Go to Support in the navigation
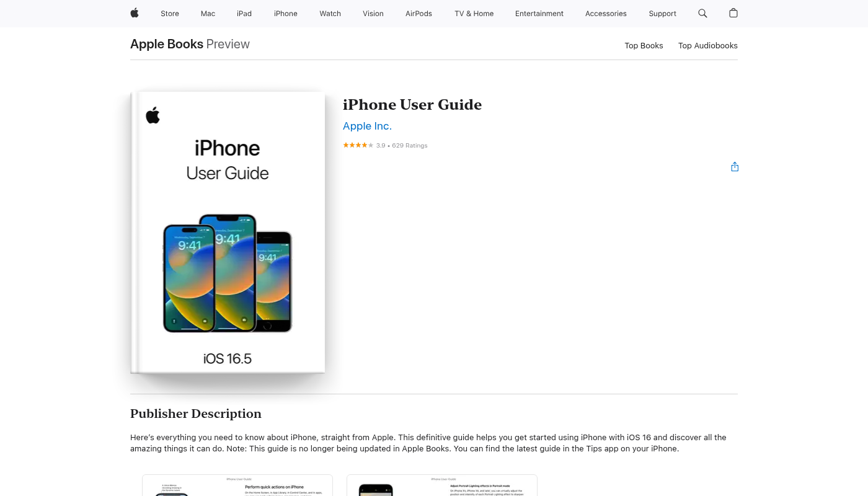The height and width of the screenshot is (496, 868). [x=663, y=14]
